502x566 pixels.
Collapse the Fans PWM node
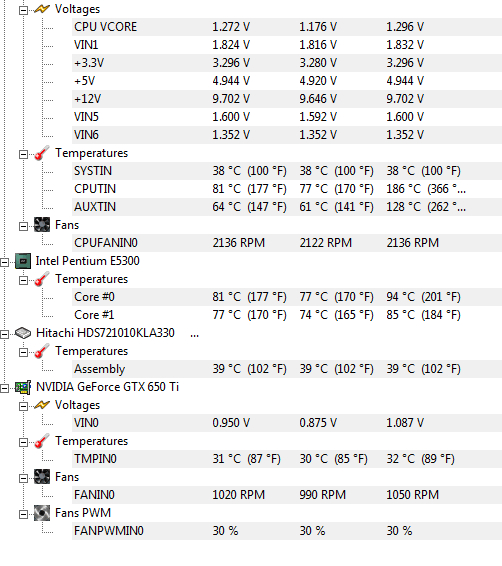[x=23, y=514]
